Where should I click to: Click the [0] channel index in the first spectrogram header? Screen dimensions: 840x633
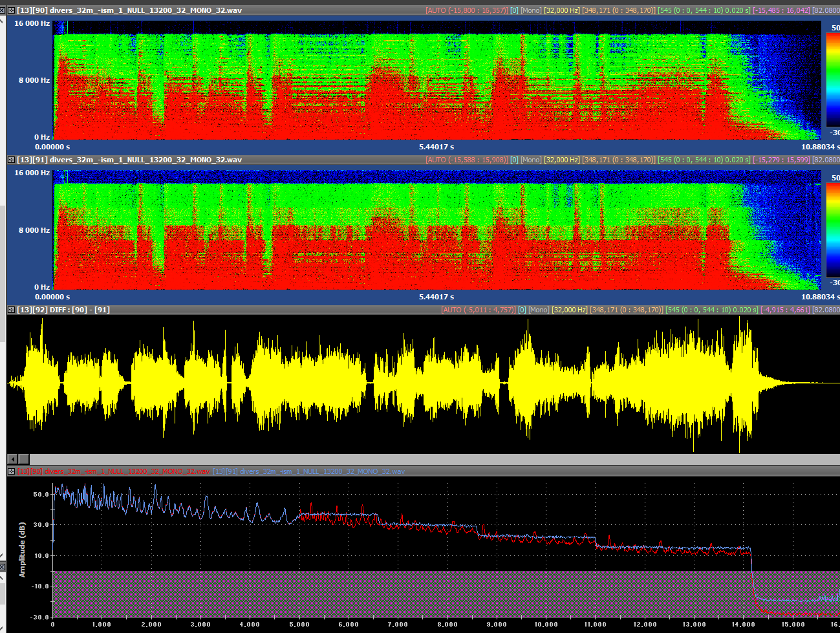click(514, 10)
